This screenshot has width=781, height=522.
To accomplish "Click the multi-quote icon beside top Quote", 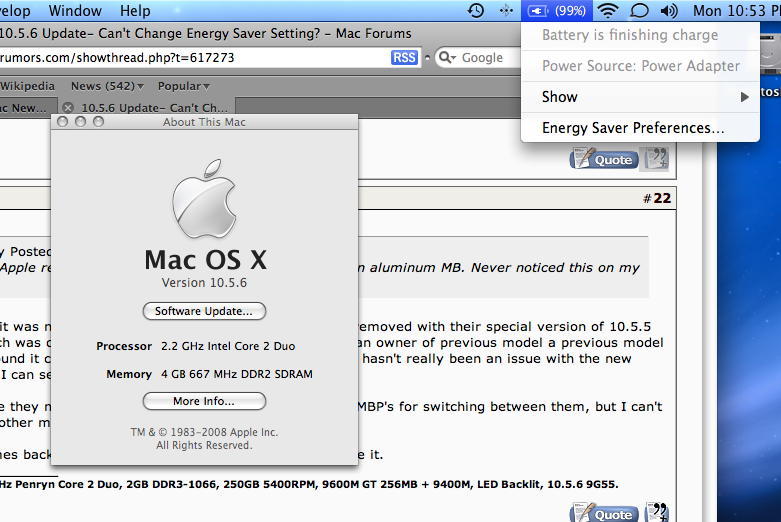I will [656, 159].
